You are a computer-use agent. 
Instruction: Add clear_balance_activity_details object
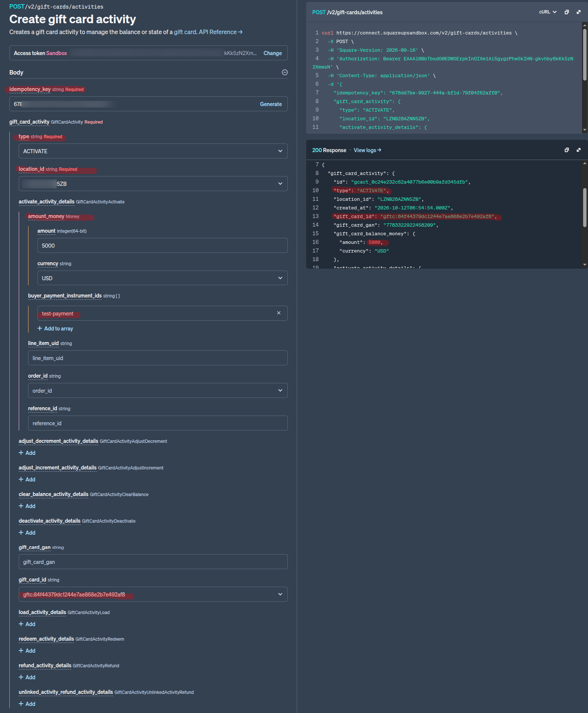point(27,506)
